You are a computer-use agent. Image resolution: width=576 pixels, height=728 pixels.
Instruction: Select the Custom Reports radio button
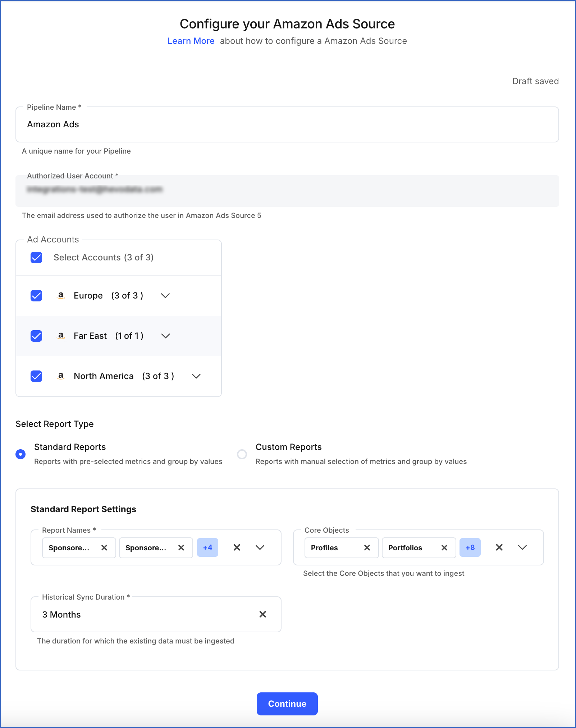click(242, 454)
